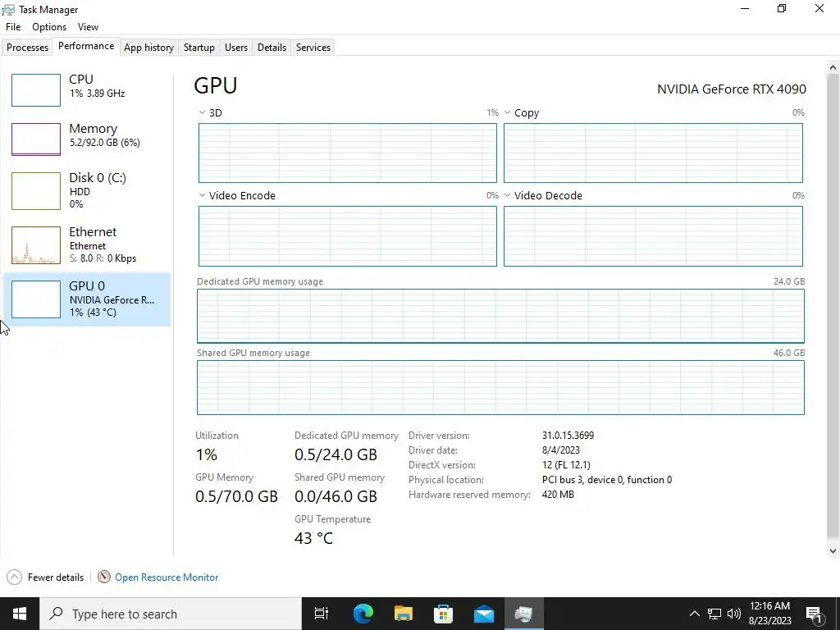
Task: Switch to the Services tab
Action: 313,47
